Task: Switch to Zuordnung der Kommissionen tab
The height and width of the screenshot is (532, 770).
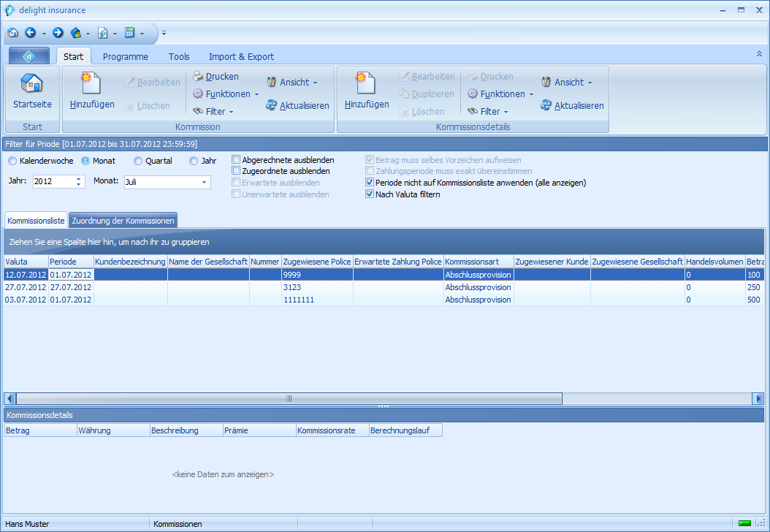Action: tap(123, 221)
